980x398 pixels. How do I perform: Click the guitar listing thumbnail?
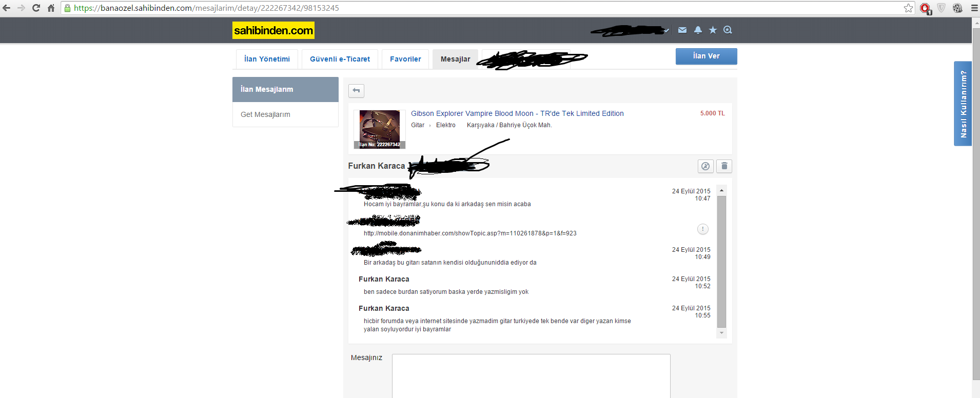pyautogui.click(x=380, y=129)
